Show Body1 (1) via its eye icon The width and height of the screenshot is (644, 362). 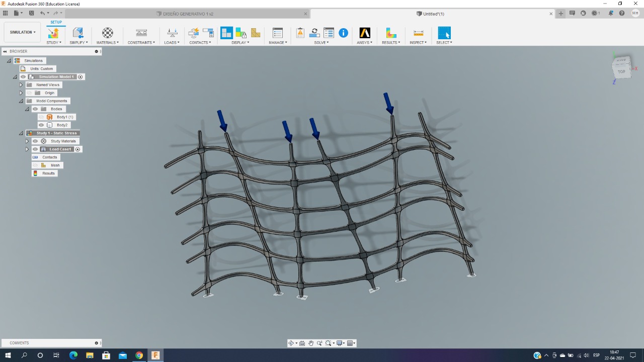(x=41, y=117)
